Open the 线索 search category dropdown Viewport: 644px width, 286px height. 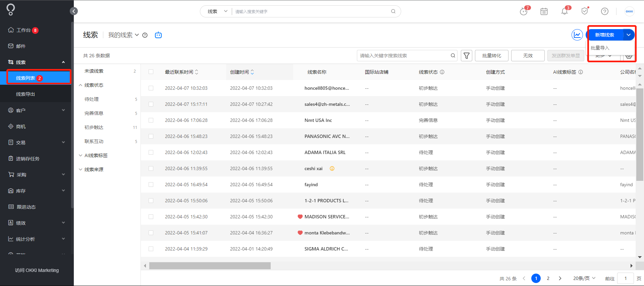[217, 11]
